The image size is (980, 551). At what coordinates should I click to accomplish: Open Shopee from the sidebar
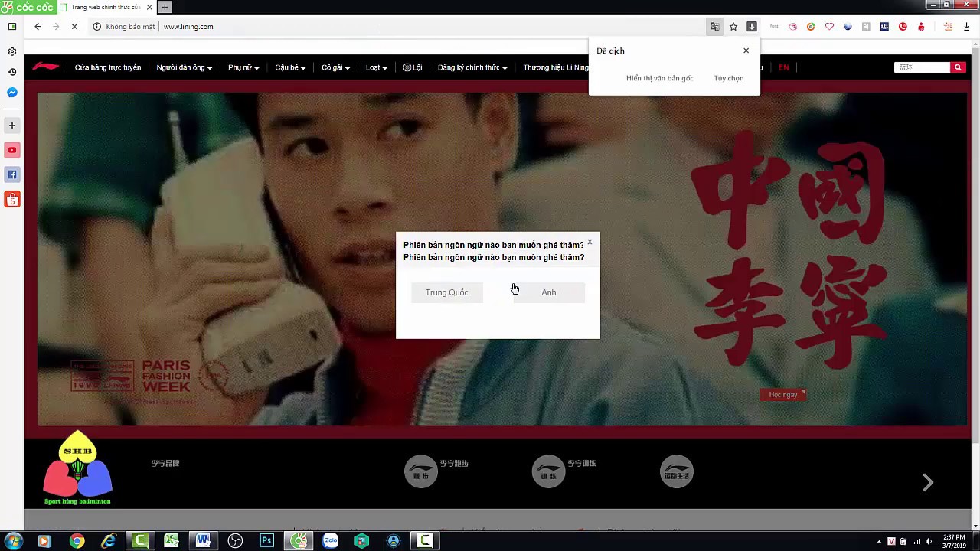pos(12,199)
